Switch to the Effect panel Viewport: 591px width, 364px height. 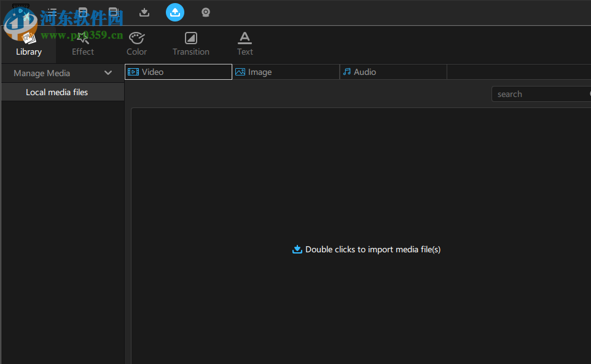[82, 44]
